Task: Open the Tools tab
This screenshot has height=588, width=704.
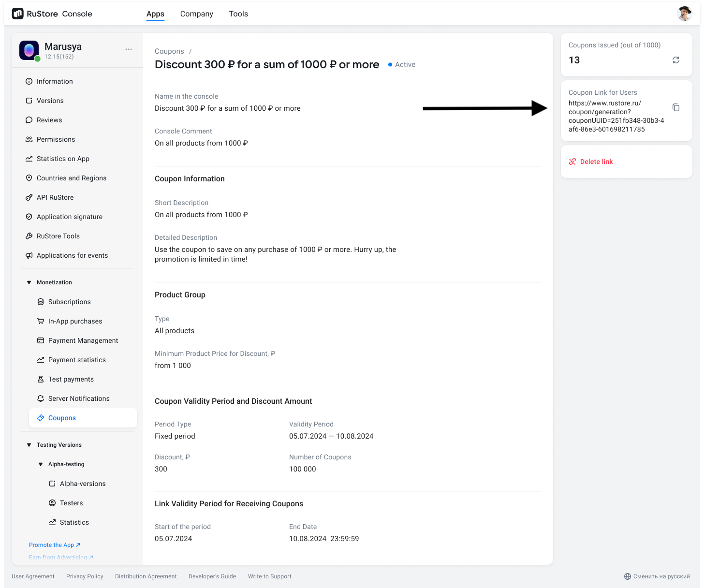Action: click(x=238, y=14)
